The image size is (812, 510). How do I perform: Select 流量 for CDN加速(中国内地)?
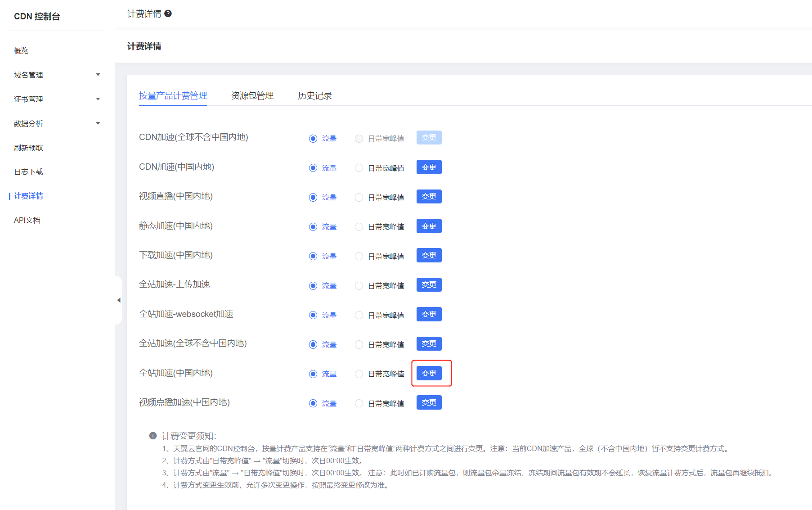pos(323,168)
